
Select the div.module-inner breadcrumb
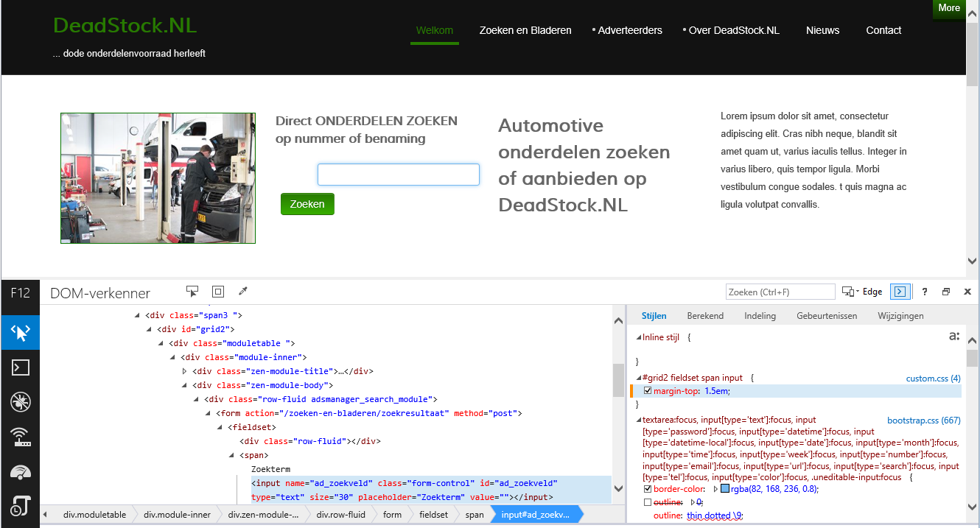pyautogui.click(x=177, y=515)
